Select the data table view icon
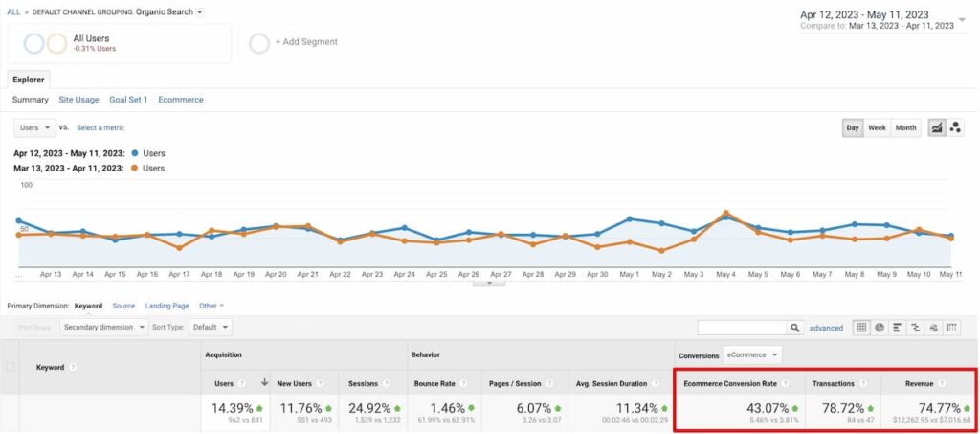 [861, 328]
